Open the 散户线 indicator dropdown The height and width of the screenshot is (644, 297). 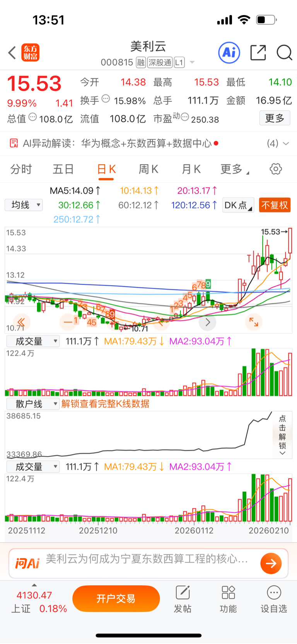(x=33, y=404)
